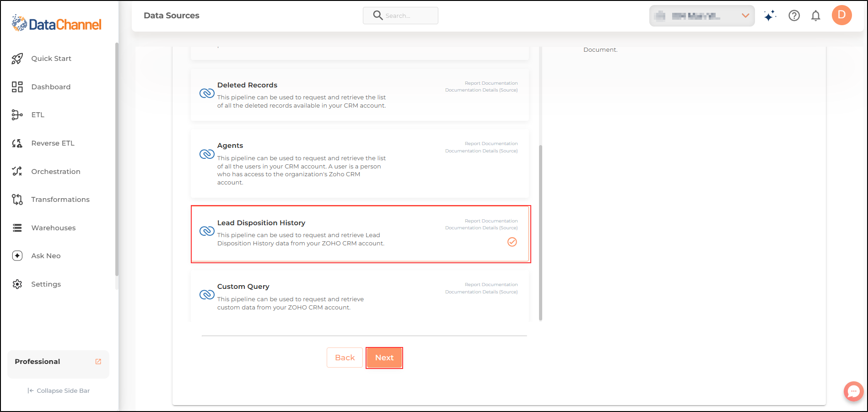Open Report Documentation for Deleted Records

click(x=491, y=83)
